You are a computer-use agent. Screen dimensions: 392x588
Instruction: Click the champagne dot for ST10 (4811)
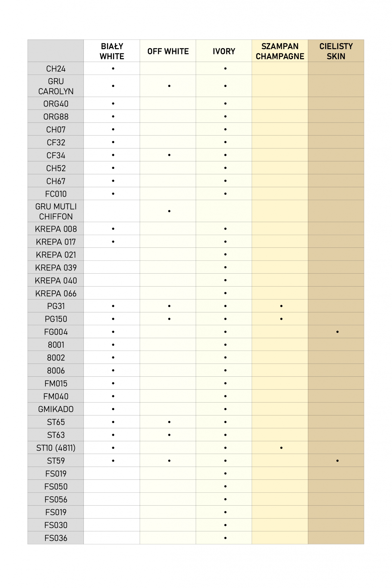click(x=281, y=448)
